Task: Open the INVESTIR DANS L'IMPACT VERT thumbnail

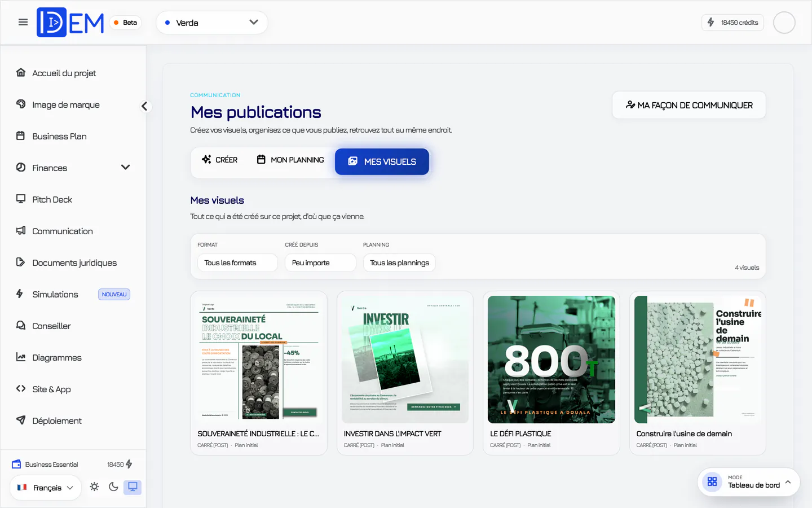Action: (x=405, y=360)
